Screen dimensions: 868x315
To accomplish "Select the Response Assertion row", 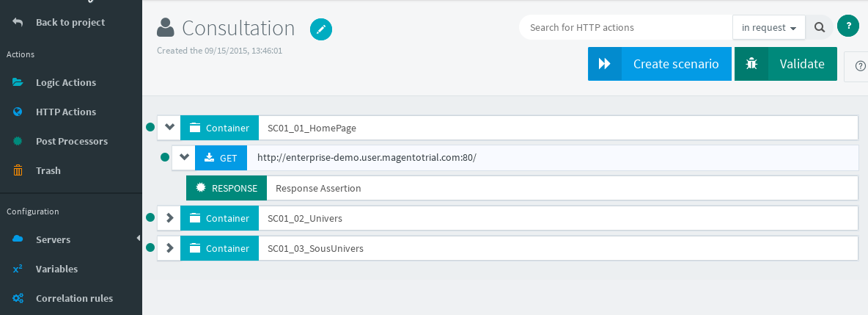I will click(561, 188).
